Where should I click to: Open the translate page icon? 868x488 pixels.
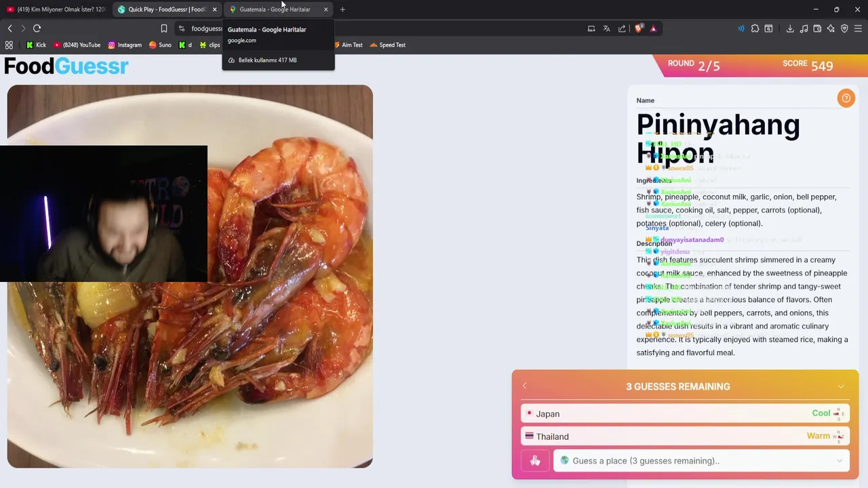pos(606,28)
